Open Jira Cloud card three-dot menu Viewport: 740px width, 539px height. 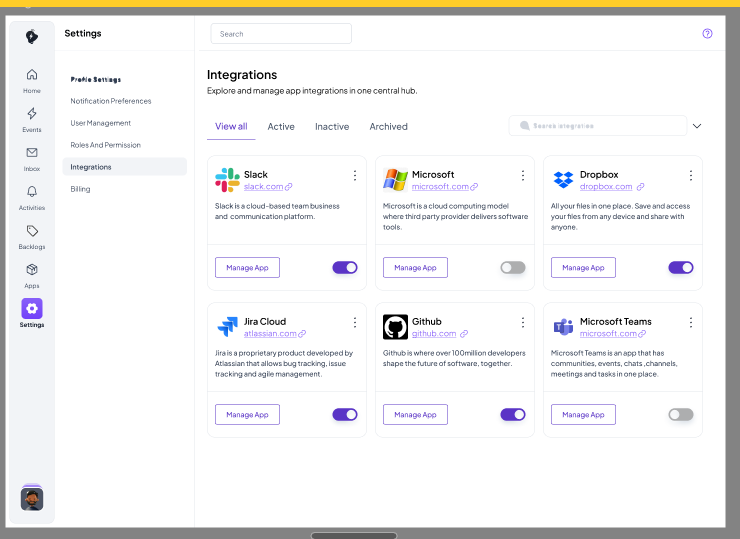coord(355,322)
